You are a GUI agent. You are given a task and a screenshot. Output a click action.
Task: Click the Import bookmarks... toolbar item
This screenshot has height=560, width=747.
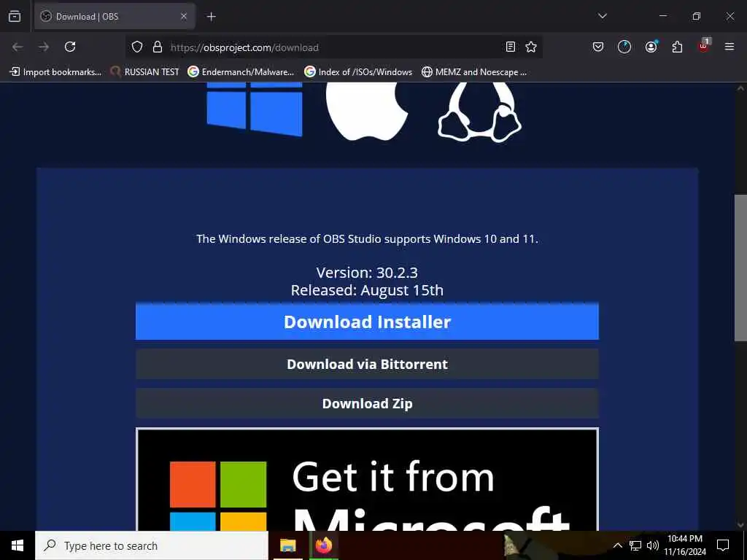coord(55,72)
